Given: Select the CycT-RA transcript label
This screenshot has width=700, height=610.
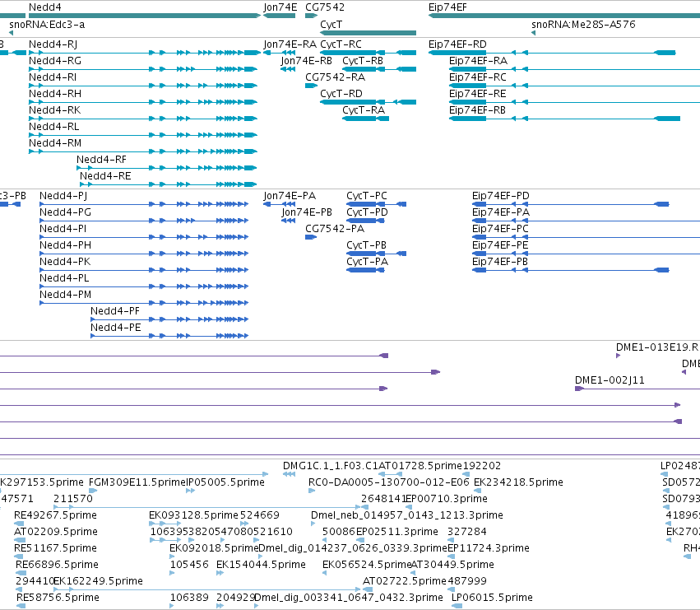Looking at the screenshot, I should click(364, 110).
